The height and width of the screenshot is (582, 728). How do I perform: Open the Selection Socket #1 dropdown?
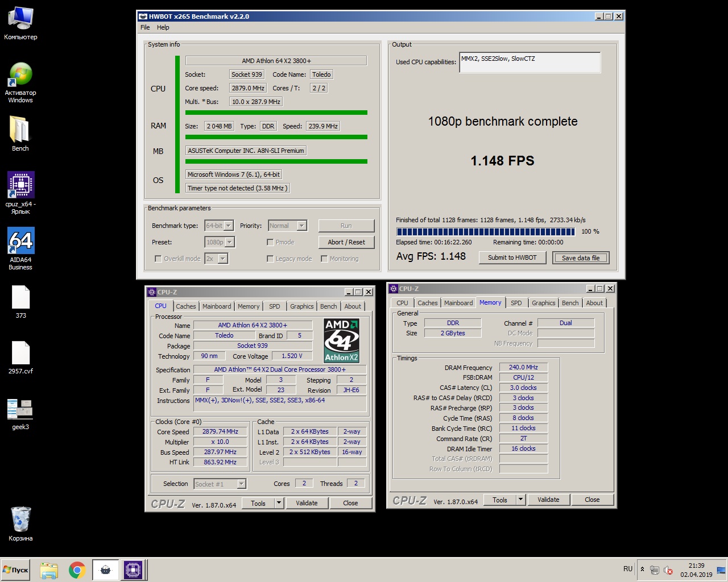[x=241, y=484]
